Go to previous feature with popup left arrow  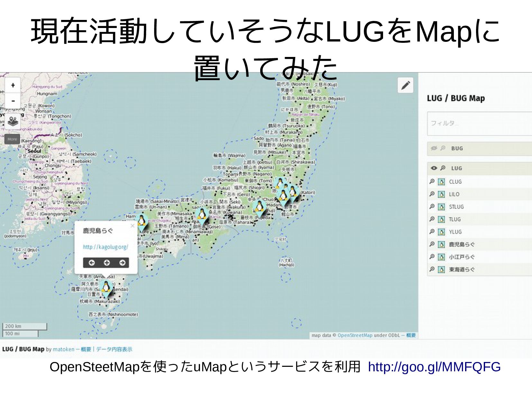[x=91, y=263]
